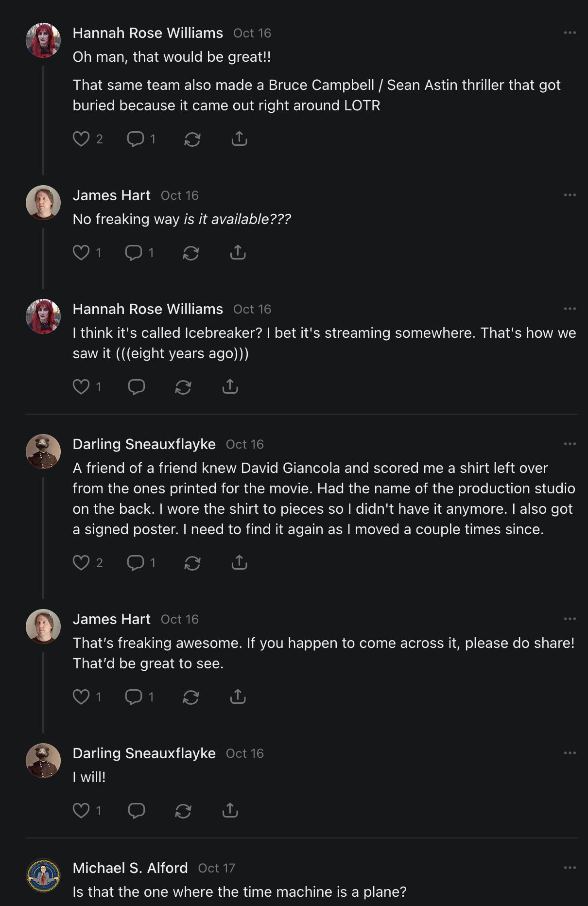Reply to Darling's signed poster comment

pyautogui.click(x=135, y=563)
